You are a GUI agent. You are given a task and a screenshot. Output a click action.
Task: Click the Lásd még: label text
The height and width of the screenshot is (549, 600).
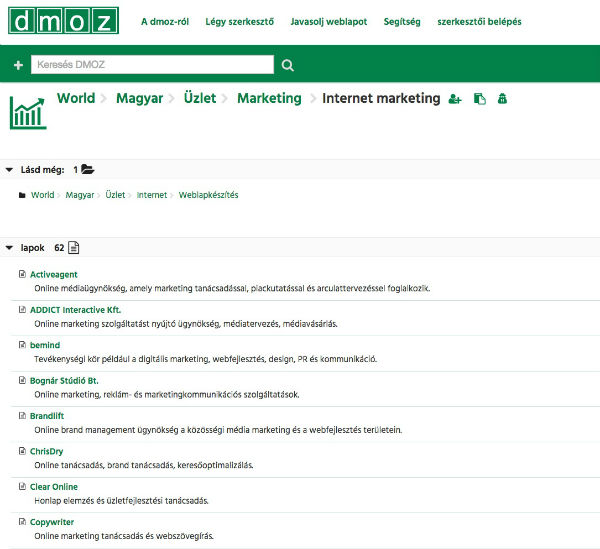click(42, 169)
